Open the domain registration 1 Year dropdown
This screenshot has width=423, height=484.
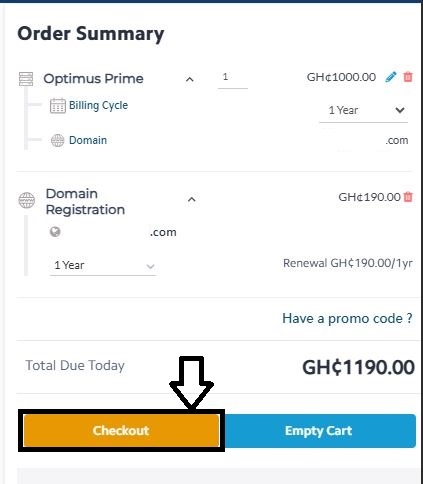pyautogui.click(x=103, y=266)
